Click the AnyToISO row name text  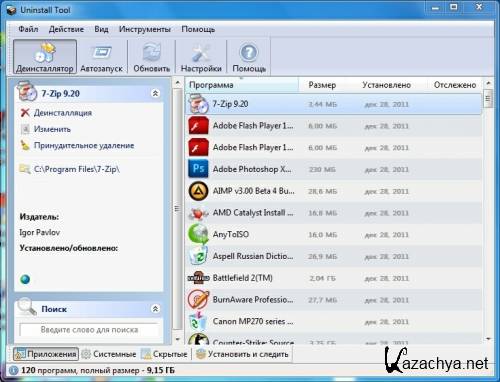point(231,234)
